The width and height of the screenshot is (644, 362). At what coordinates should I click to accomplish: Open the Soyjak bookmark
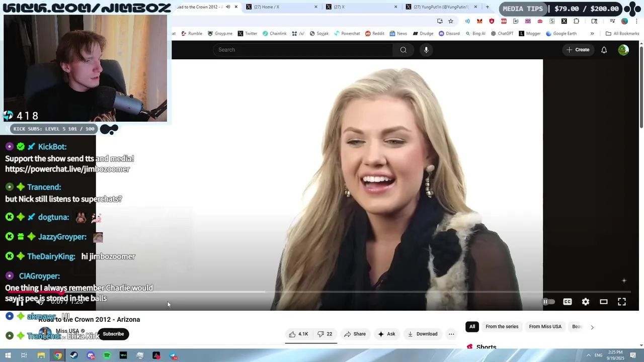click(319, 34)
